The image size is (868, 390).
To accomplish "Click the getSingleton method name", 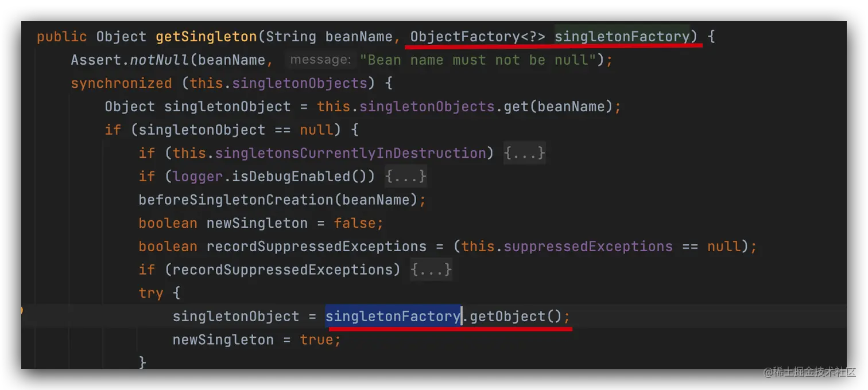I will pos(206,37).
